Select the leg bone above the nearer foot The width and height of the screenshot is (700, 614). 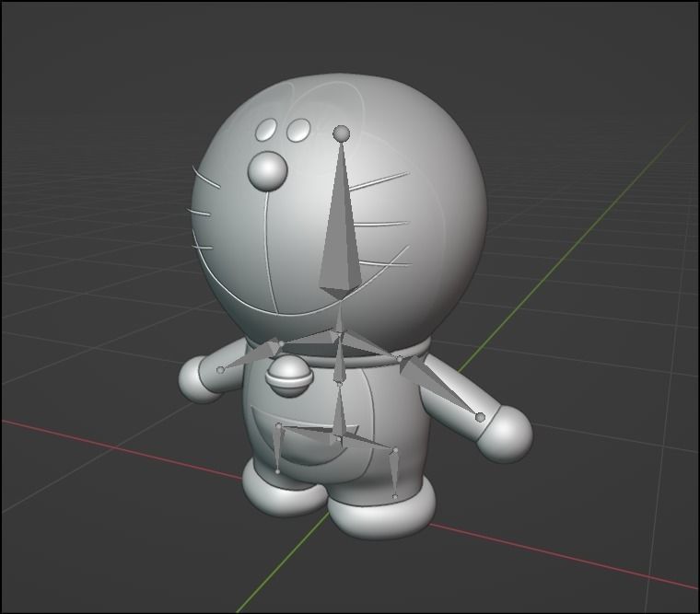pos(394,473)
